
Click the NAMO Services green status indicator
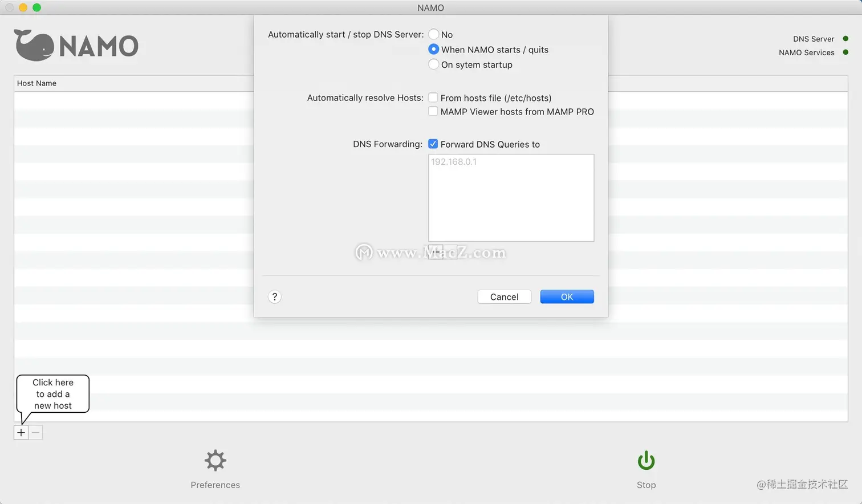(845, 52)
